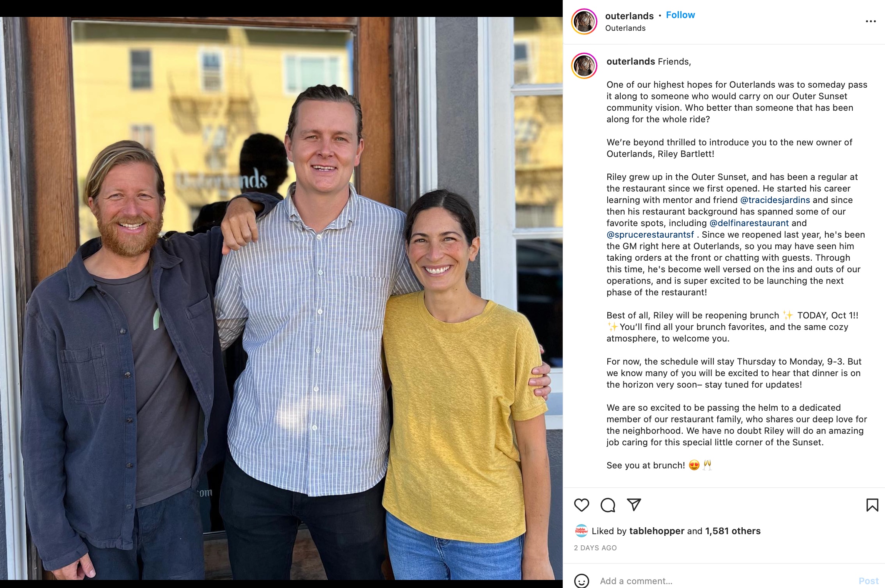Follow the outerlands account
The width and height of the screenshot is (885, 588).
point(680,15)
